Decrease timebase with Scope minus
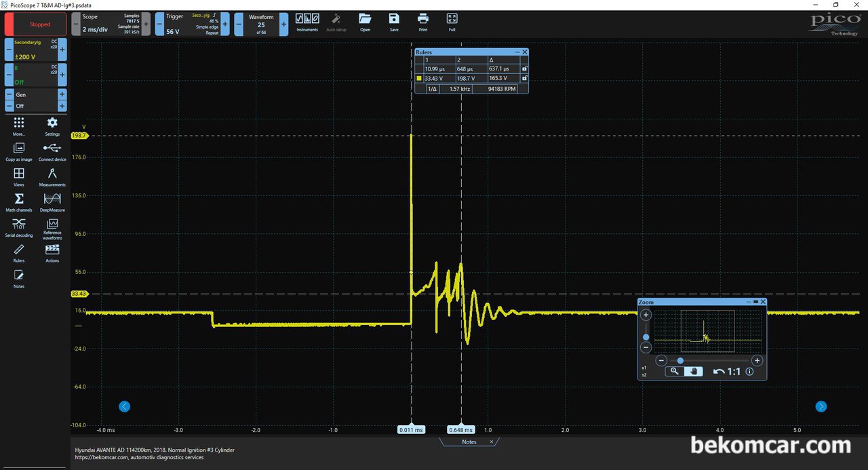 tap(76, 24)
